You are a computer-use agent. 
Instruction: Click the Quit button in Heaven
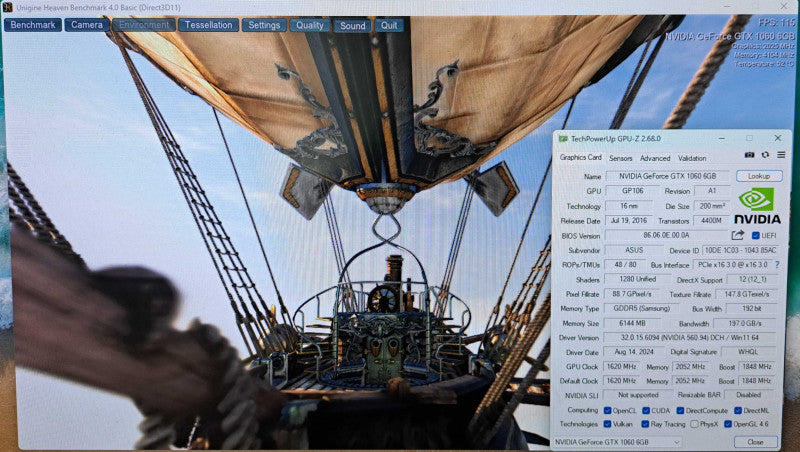389,25
